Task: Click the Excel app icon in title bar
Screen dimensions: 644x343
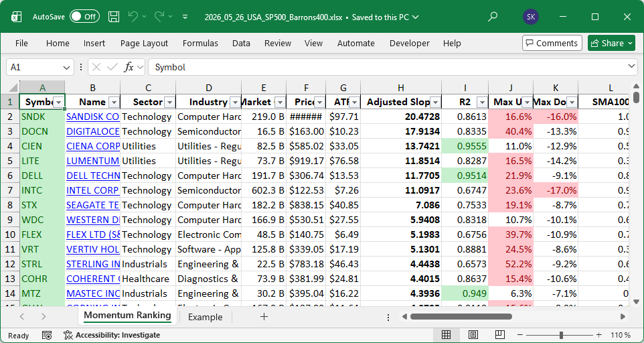Action: point(17,17)
